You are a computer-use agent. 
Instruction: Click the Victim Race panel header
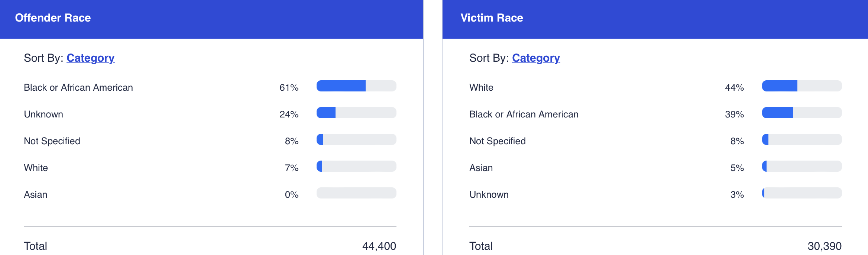click(x=492, y=18)
